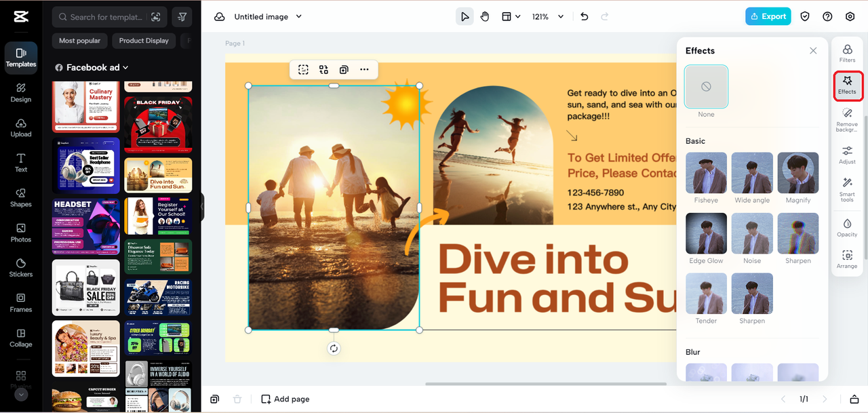This screenshot has height=413, width=868.
Task: Select the Adjust tool in right sidebar
Action: click(847, 155)
